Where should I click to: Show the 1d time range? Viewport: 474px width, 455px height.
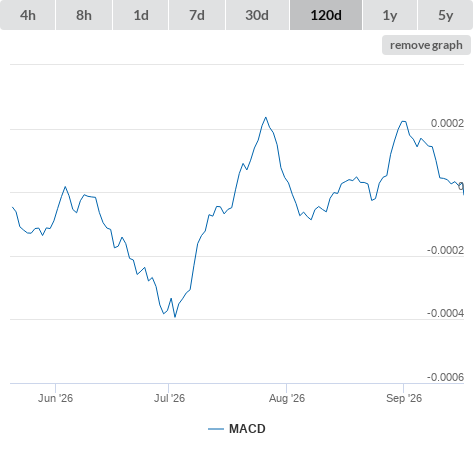pyautogui.click(x=141, y=15)
